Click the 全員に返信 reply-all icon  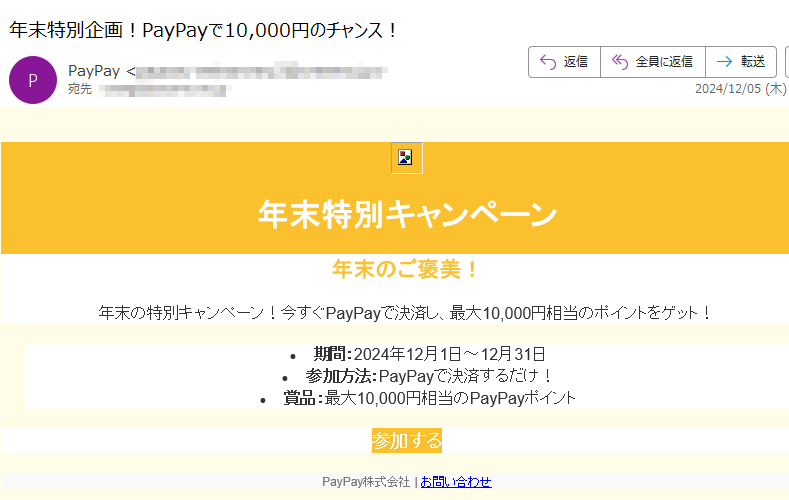[620, 62]
